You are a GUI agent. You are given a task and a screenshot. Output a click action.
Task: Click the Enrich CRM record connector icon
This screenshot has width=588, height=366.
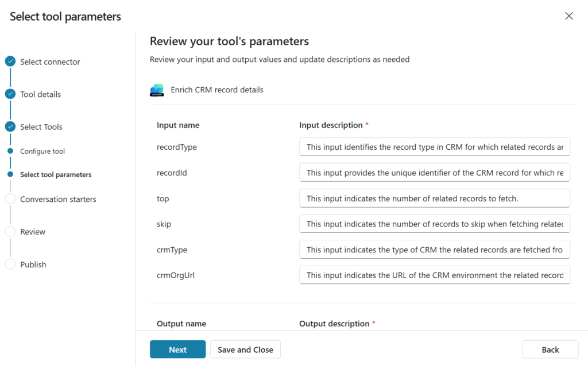157,90
